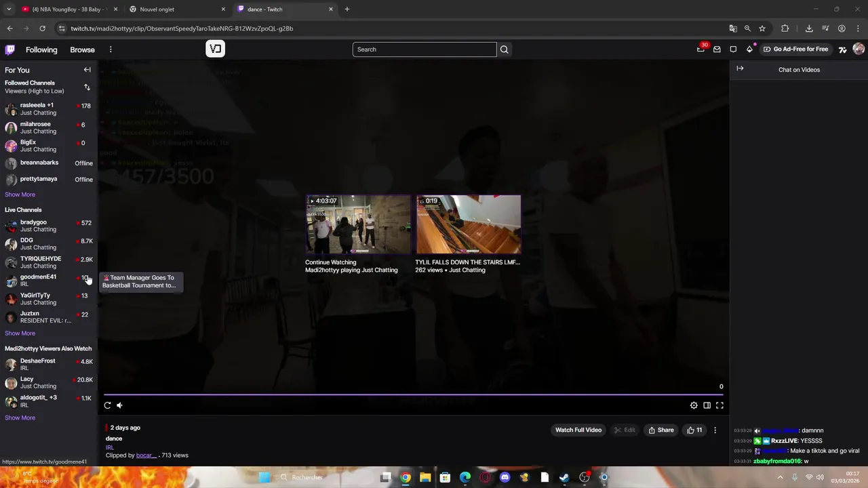Open the Following tab
The width and height of the screenshot is (868, 488).
click(x=41, y=49)
